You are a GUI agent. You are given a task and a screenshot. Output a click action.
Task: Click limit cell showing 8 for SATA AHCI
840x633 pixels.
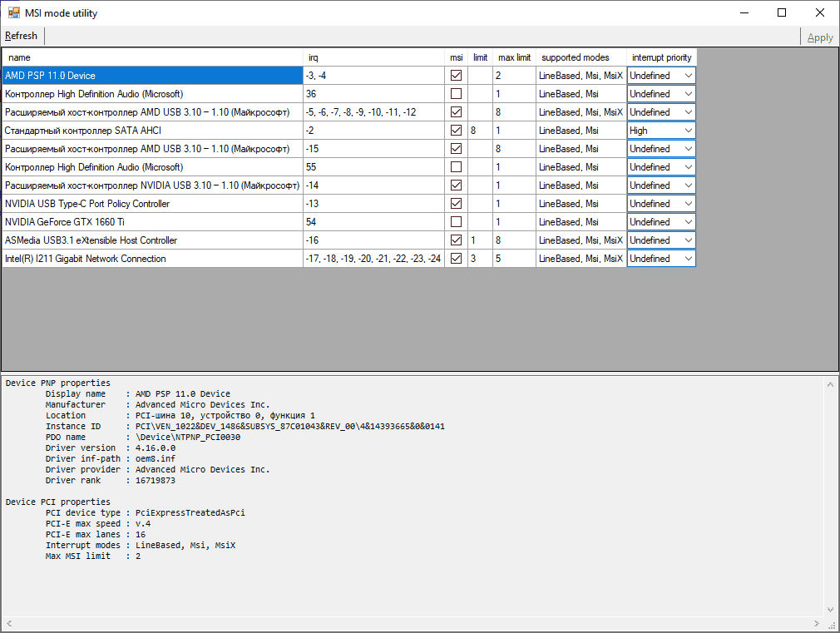(480, 131)
